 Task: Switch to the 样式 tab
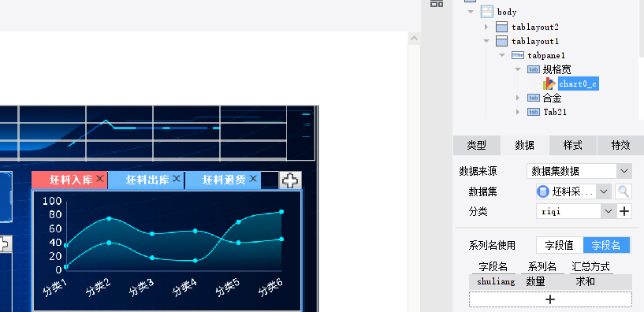coord(572,145)
